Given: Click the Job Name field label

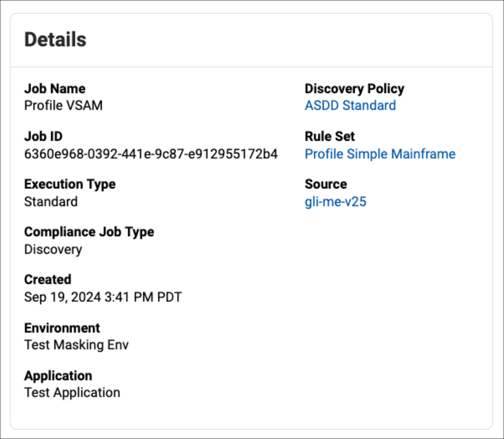Looking at the screenshot, I should coord(55,89).
